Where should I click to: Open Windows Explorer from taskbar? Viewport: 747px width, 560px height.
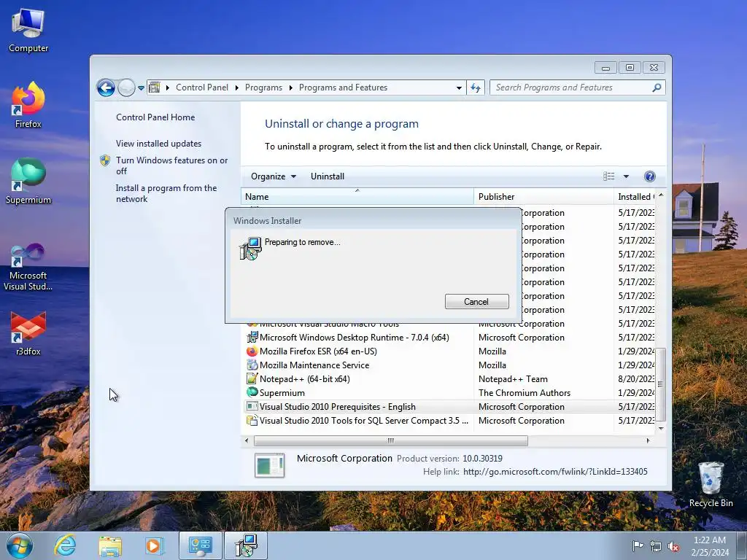(x=110, y=545)
